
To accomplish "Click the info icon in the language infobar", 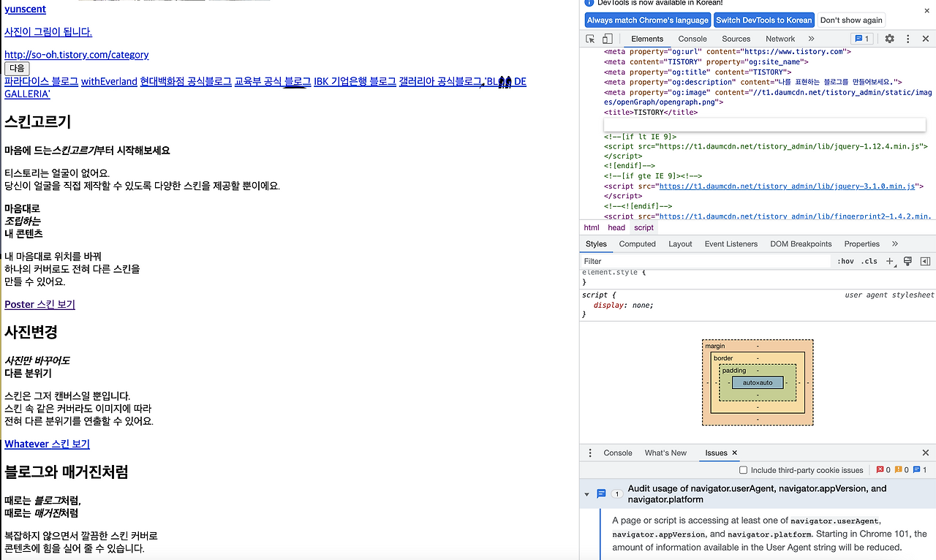I will click(589, 3).
